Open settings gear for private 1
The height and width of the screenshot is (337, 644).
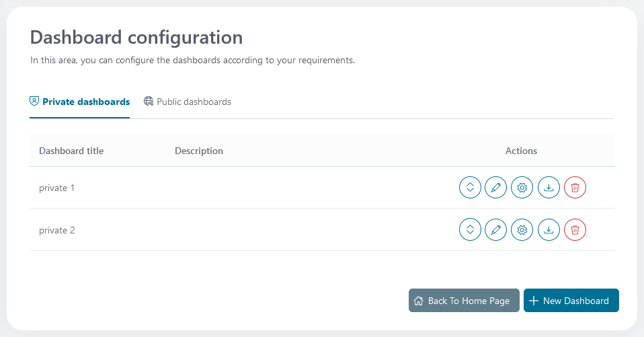point(522,188)
